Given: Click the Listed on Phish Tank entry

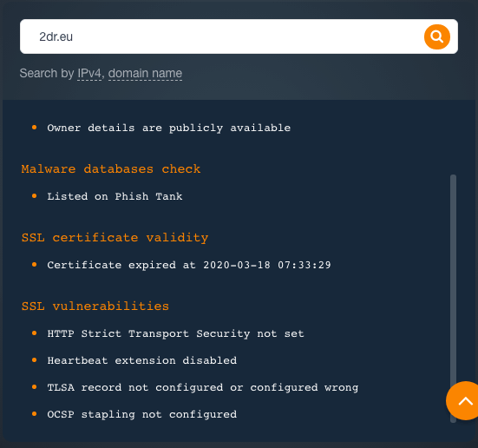Looking at the screenshot, I should [x=115, y=196].
